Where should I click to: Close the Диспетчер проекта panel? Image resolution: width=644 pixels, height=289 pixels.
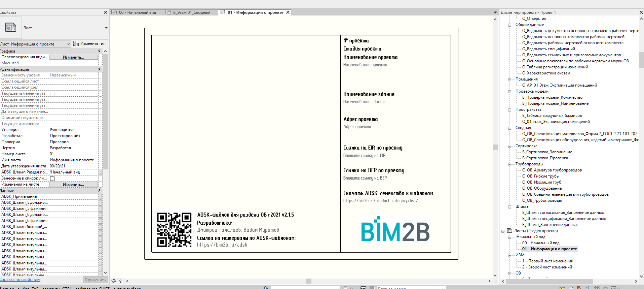(x=641, y=12)
